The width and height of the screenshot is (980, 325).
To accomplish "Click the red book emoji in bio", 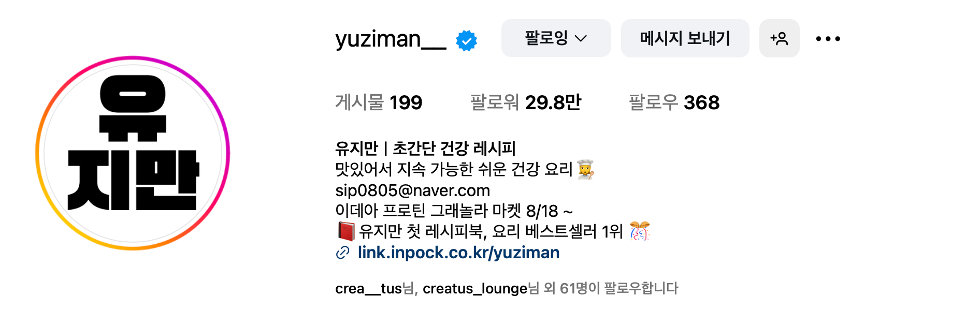I will click(346, 231).
